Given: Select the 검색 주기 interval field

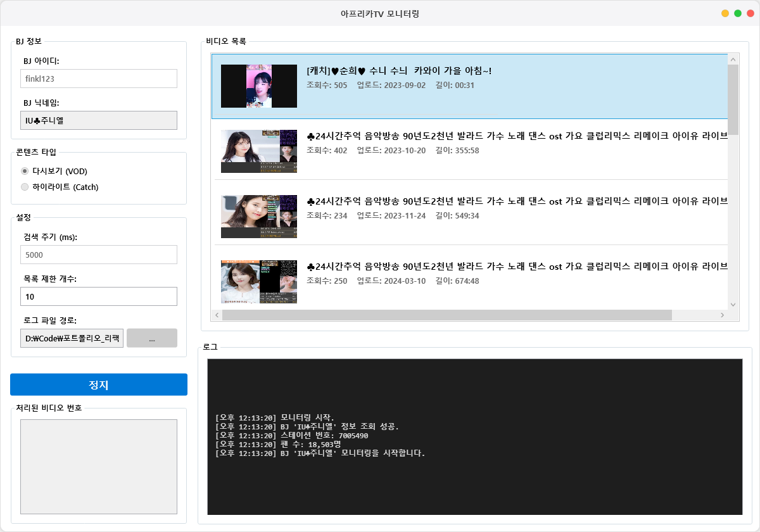Looking at the screenshot, I should click(x=98, y=254).
